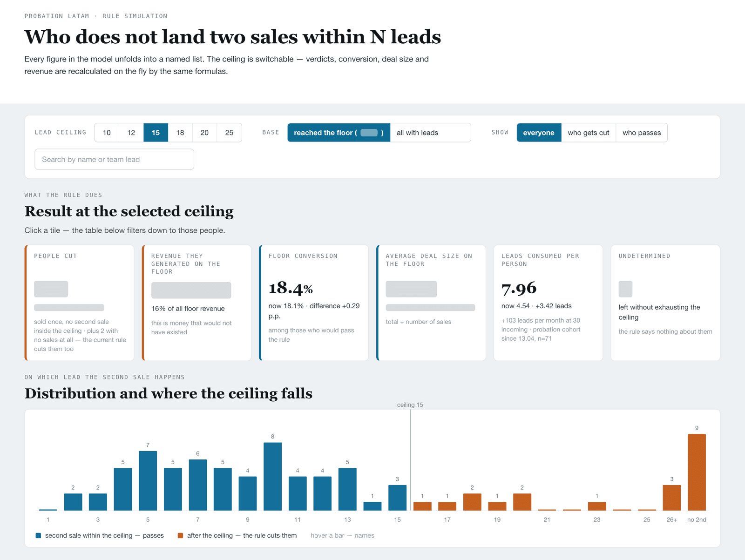Select the lead 5 bar showing 7
745x560 pixels.
[148, 481]
